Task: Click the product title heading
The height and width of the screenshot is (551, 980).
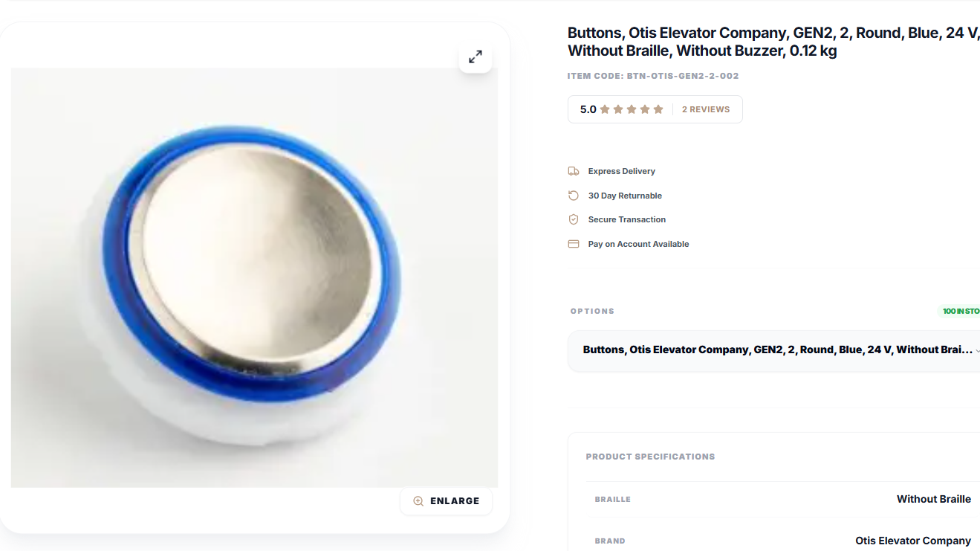Action: click(x=773, y=42)
